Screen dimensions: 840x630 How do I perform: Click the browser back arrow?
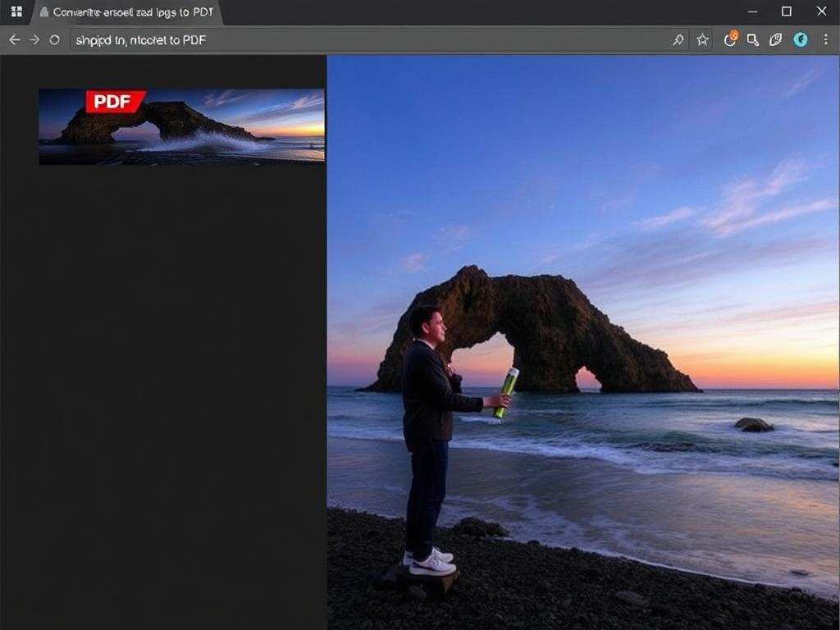(x=15, y=39)
